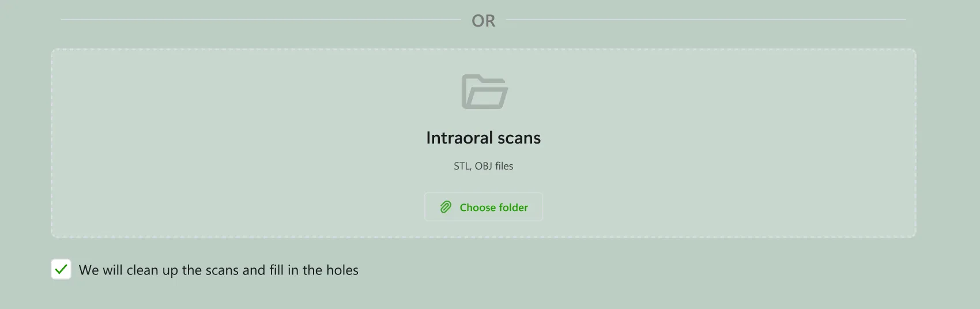Click the gray folder icon in the upload area
The width and height of the screenshot is (980, 309).
[484, 92]
